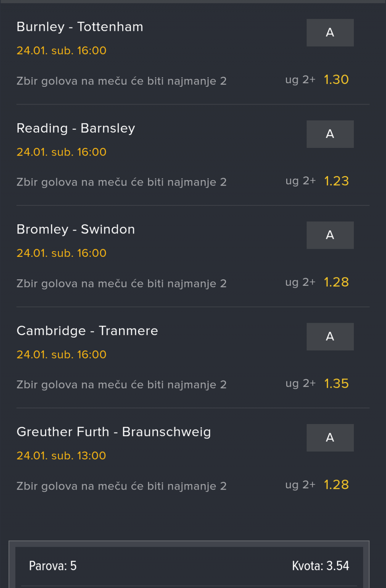Viewport: 386px width, 588px height.
Task: Tap the 1.35 odds value
Action: pyautogui.click(x=336, y=383)
